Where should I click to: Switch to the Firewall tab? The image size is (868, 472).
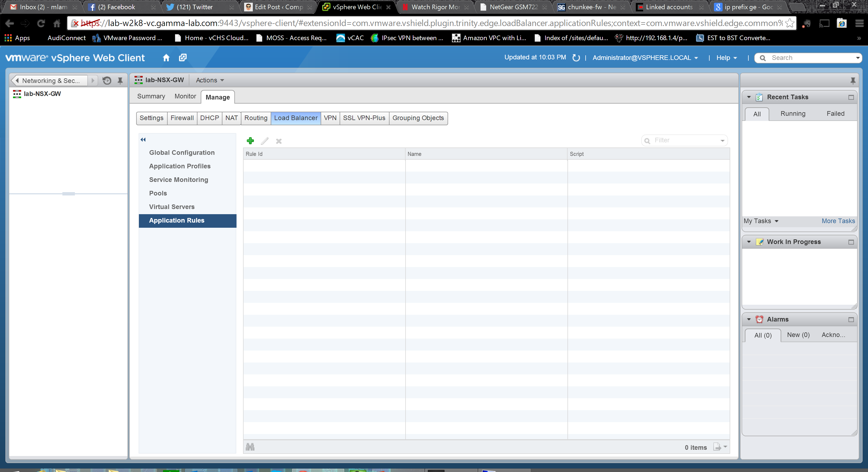click(x=182, y=118)
